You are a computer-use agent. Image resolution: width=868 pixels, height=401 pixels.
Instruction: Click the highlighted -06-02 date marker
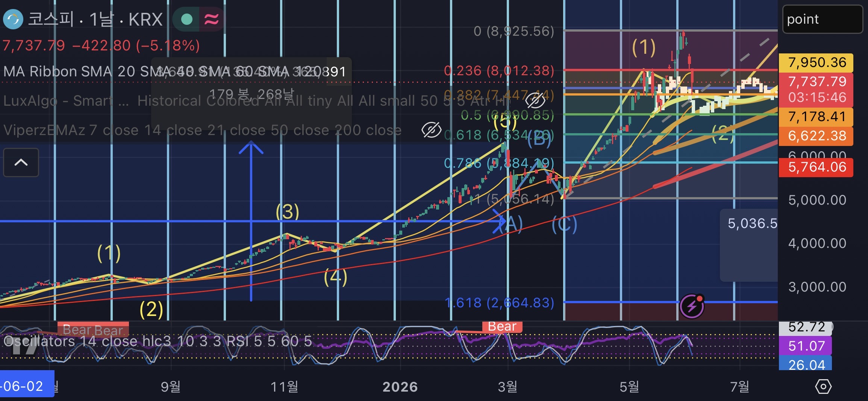27,384
